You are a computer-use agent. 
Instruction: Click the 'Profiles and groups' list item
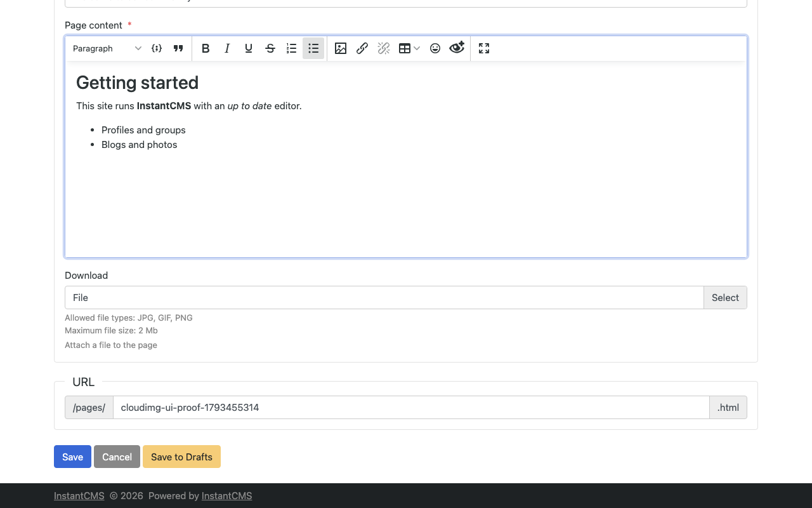(x=143, y=130)
